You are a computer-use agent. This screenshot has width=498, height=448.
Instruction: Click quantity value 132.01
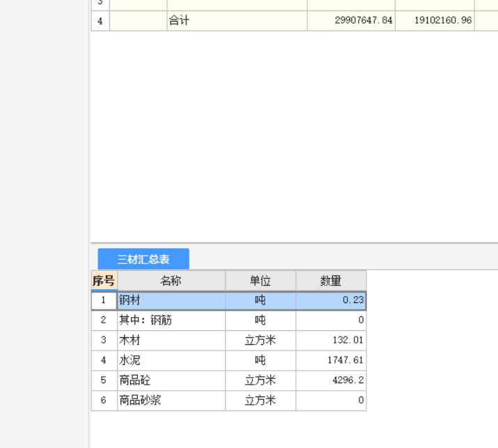pos(331,340)
